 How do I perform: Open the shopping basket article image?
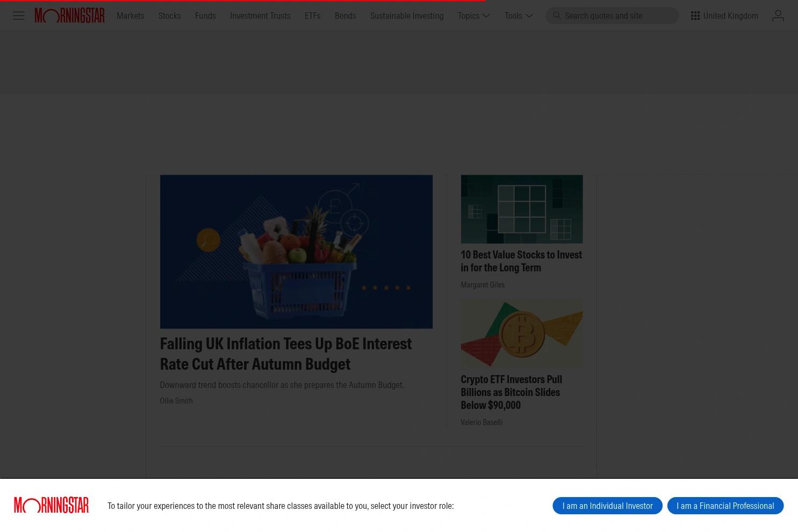coord(296,251)
